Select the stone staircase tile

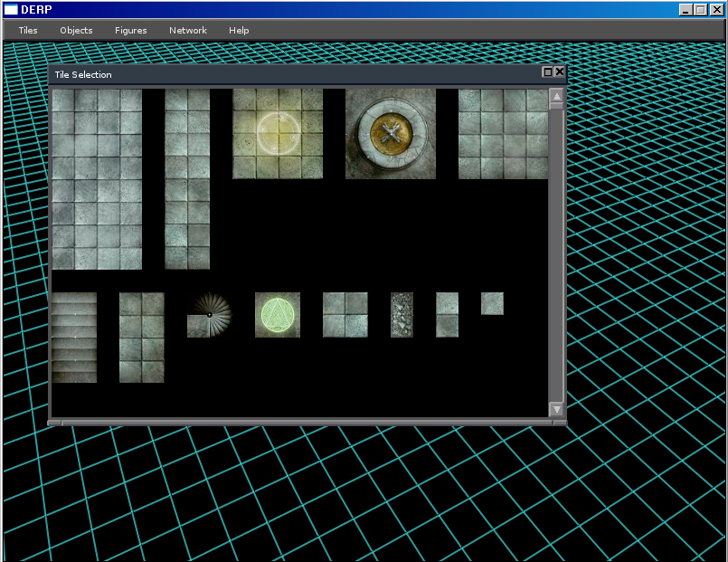(x=74, y=338)
